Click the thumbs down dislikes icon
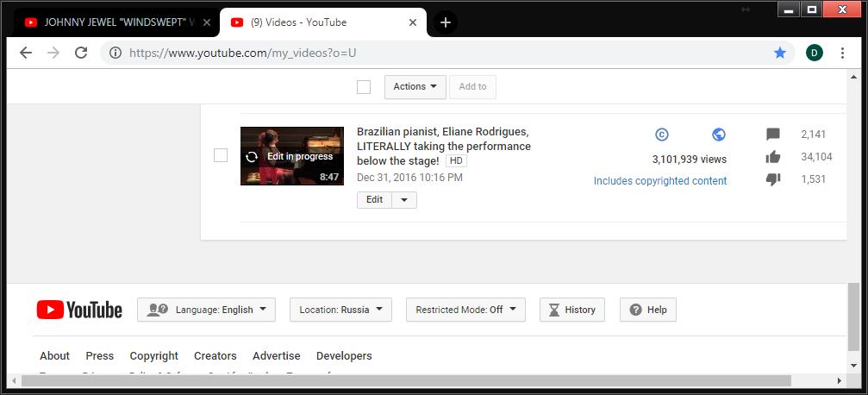The height and width of the screenshot is (395, 868). click(x=773, y=179)
